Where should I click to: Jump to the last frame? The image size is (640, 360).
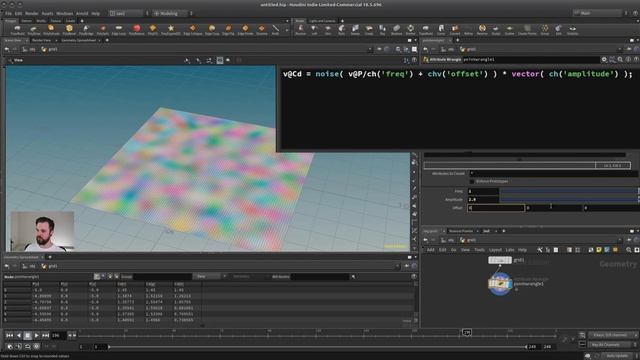point(46,336)
